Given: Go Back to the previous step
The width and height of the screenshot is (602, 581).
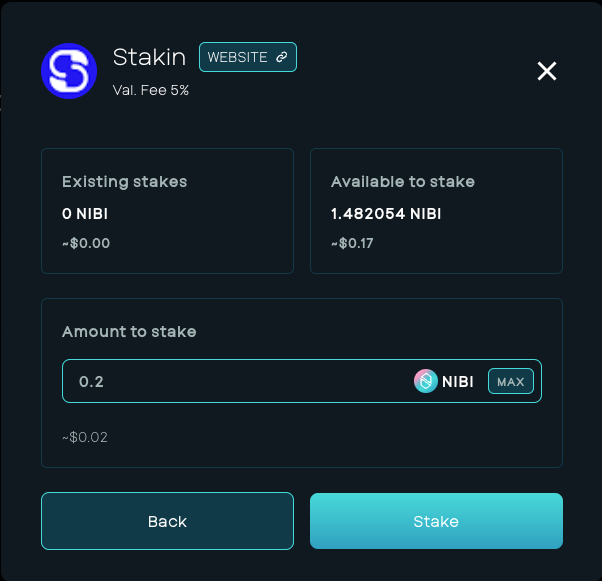Looking at the screenshot, I should click(x=167, y=521).
